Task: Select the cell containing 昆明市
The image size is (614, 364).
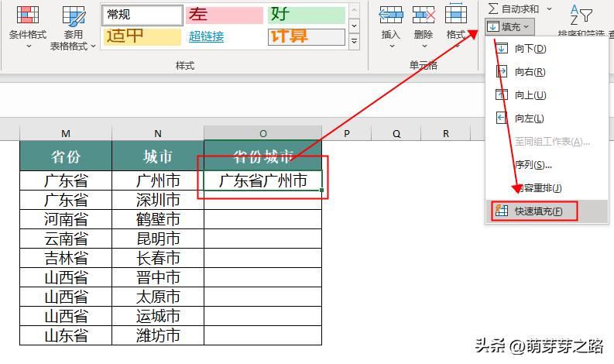Action: coord(158,239)
